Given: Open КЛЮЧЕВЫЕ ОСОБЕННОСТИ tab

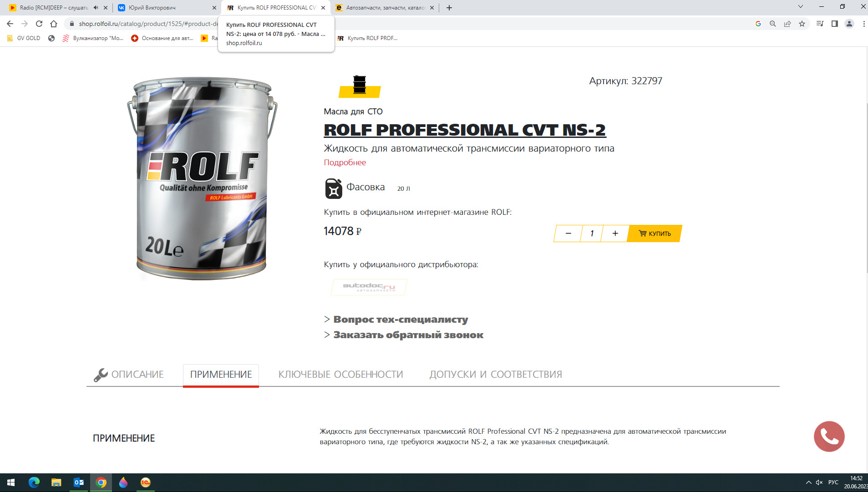Looking at the screenshot, I should point(341,375).
